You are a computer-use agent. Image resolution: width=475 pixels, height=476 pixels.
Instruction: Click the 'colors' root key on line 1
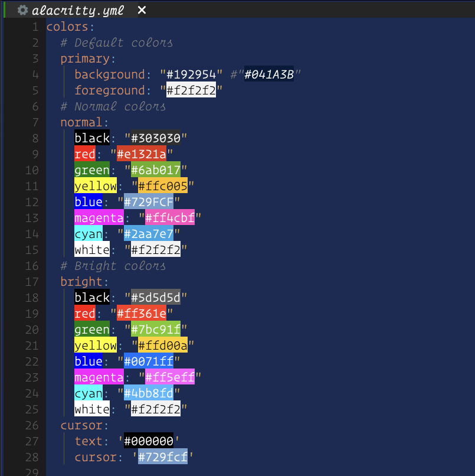(x=67, y=27)
